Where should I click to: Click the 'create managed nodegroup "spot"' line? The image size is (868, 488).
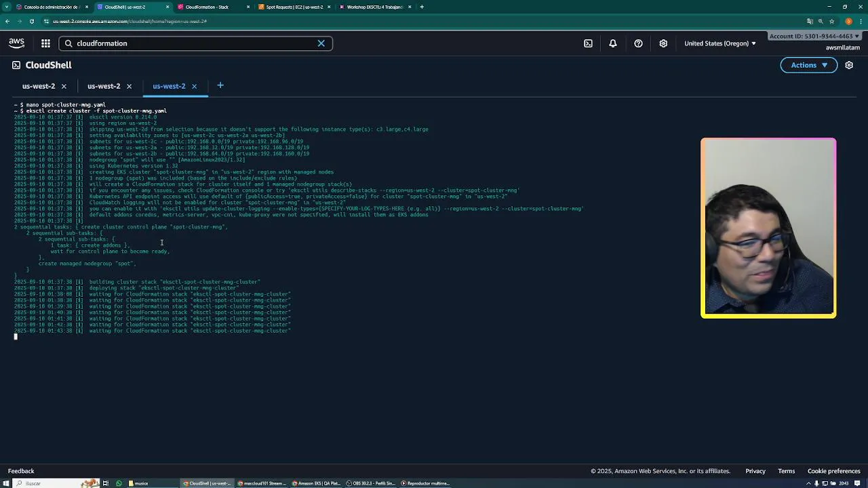(87, 264)
